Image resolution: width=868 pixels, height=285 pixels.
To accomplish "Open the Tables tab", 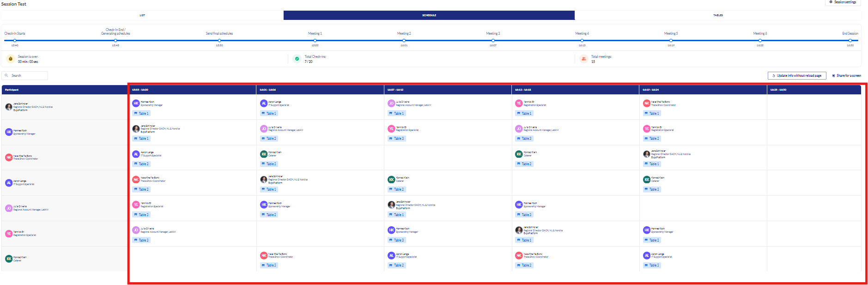I will click(x=718, y=15).
